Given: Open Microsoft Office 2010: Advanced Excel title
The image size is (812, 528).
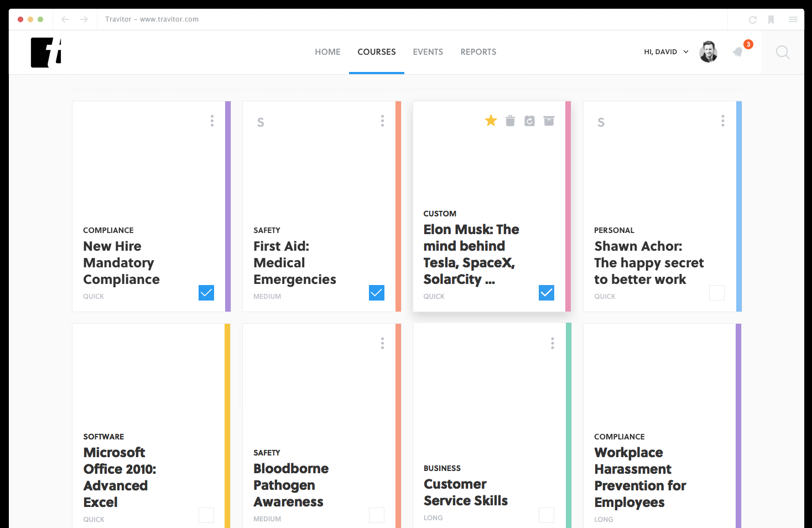Looking at the screenshot, I should click(120, 478).
